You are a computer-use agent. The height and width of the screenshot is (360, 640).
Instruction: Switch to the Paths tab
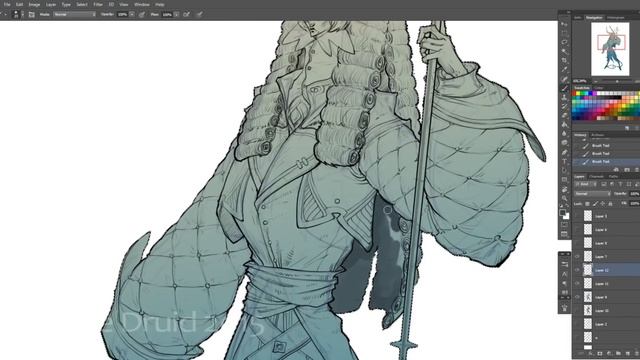(613, 176)
